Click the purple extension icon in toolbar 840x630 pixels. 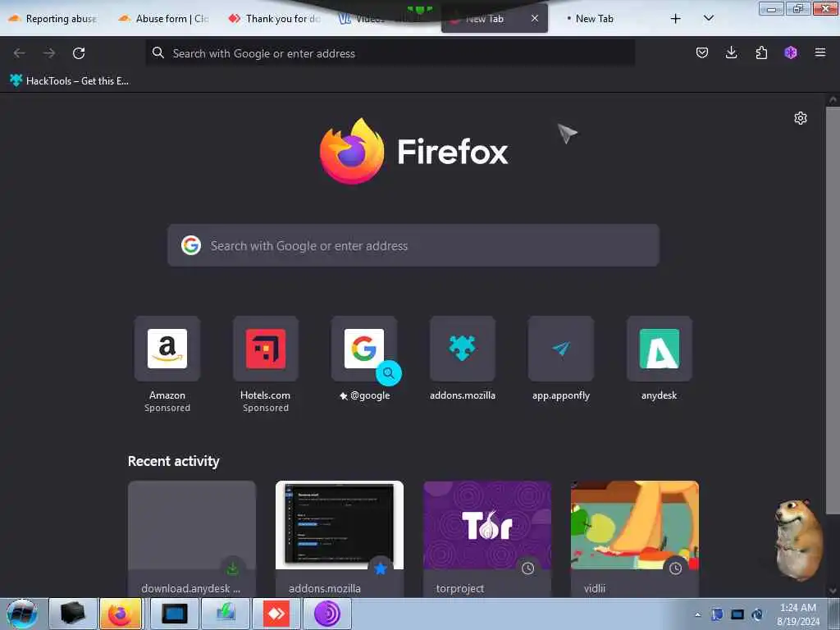pos(791,52)
